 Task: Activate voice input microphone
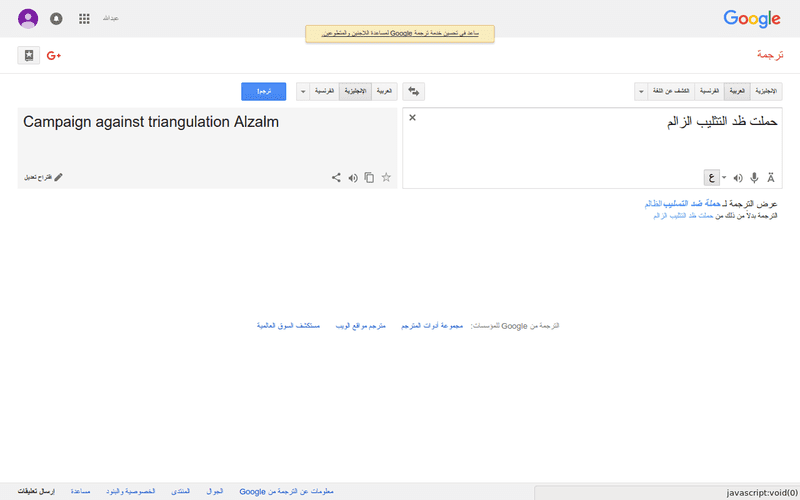point(754,178)
